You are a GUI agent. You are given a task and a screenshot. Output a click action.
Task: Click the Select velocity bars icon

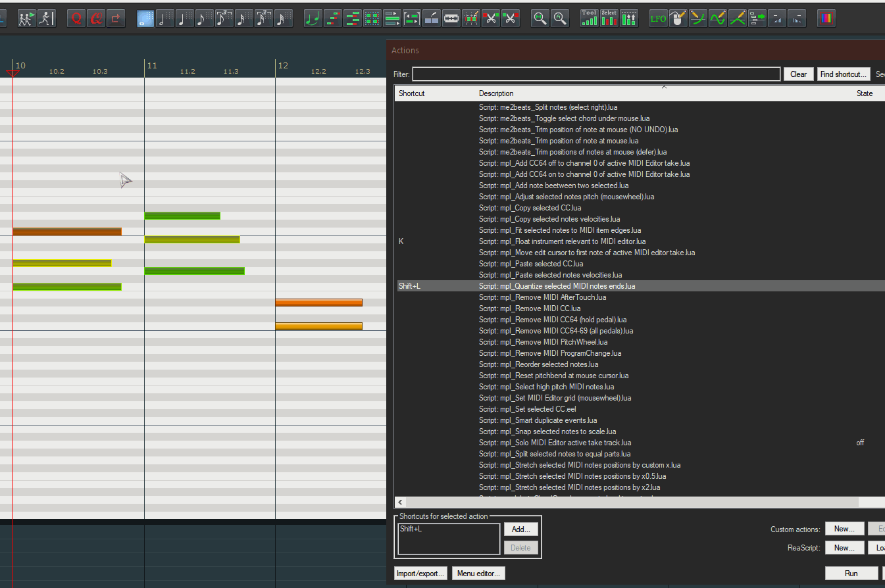click(609, 18)
